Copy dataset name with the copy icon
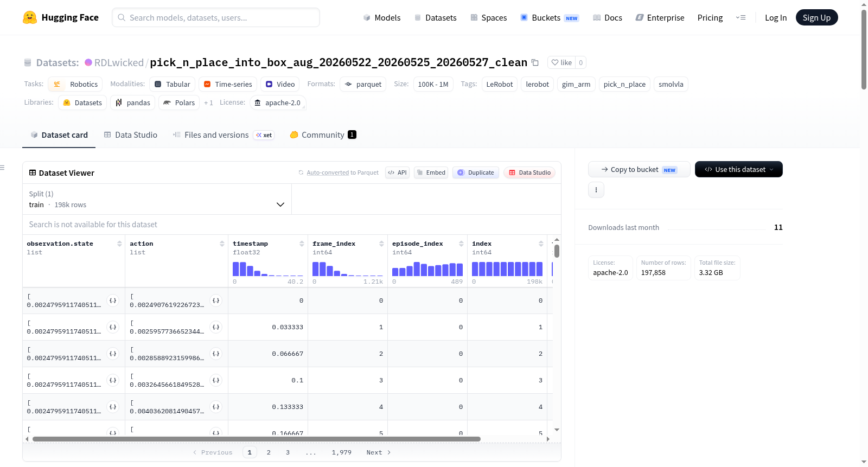This screenshot has height=467, width=868. [535, 62]
